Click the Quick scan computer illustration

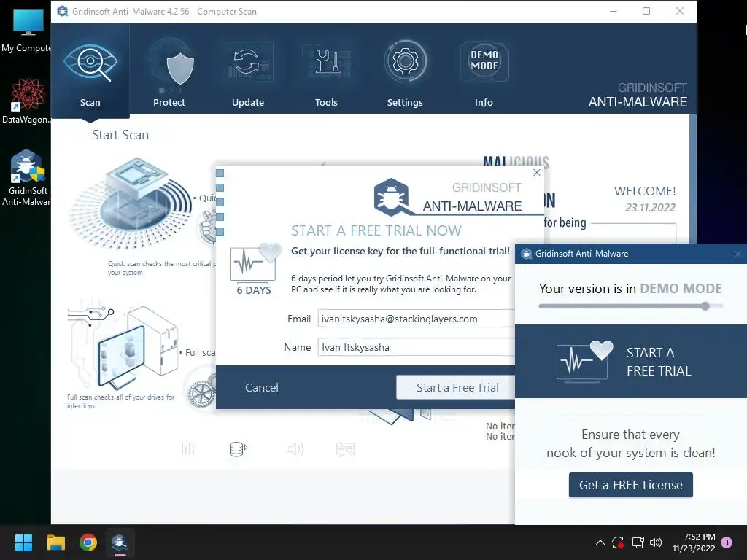point(130,206)
